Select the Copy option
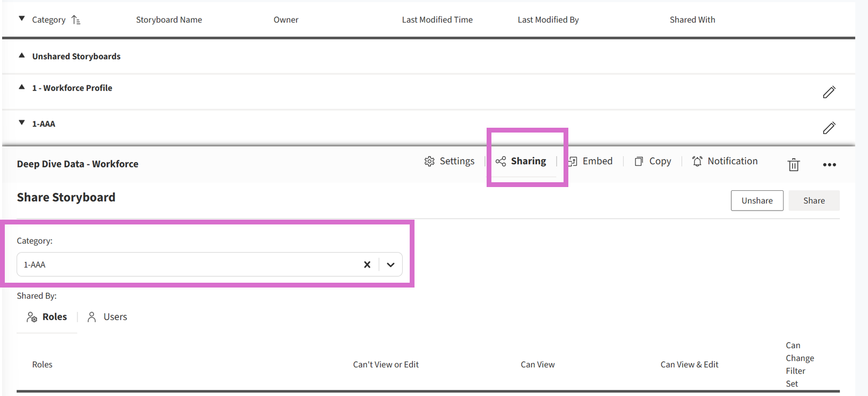This screenshot has width=868, height=396. pyautogui.click(x=653, y=161)
